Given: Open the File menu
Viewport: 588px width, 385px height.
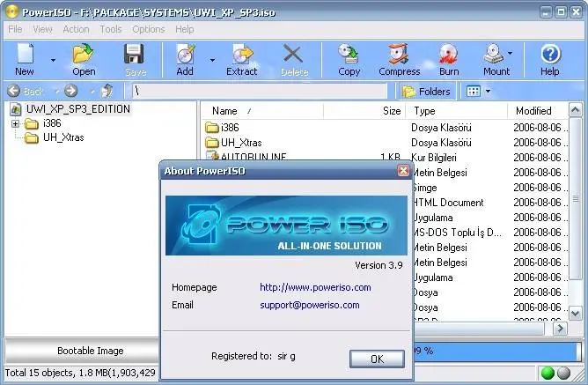Looking at the screenshot, I should [15, 29].
